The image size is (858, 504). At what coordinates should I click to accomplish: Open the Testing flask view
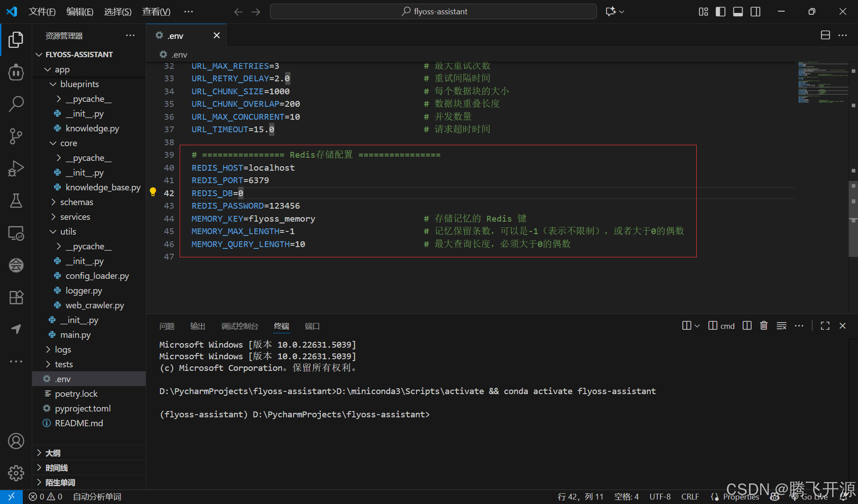(16, 201)
